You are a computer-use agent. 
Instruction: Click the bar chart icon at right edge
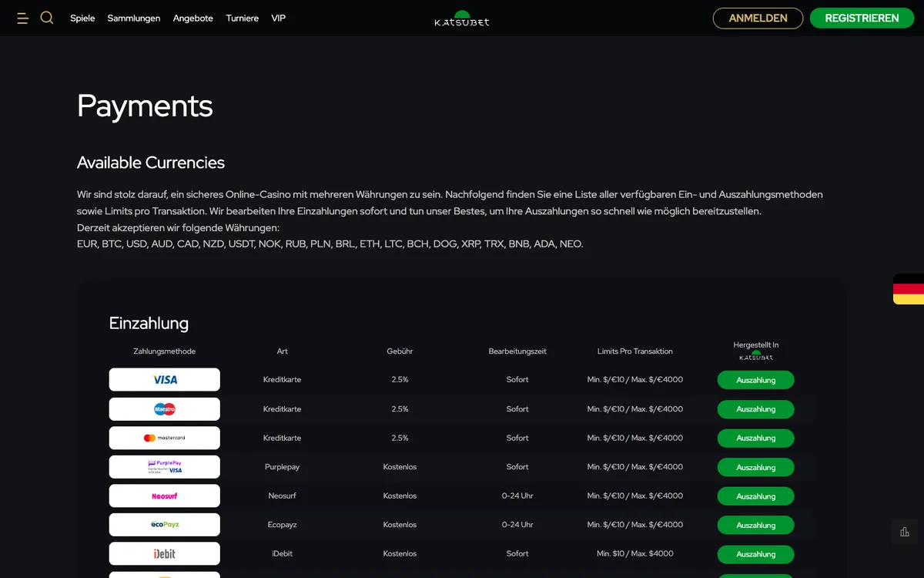coord(905,532)
